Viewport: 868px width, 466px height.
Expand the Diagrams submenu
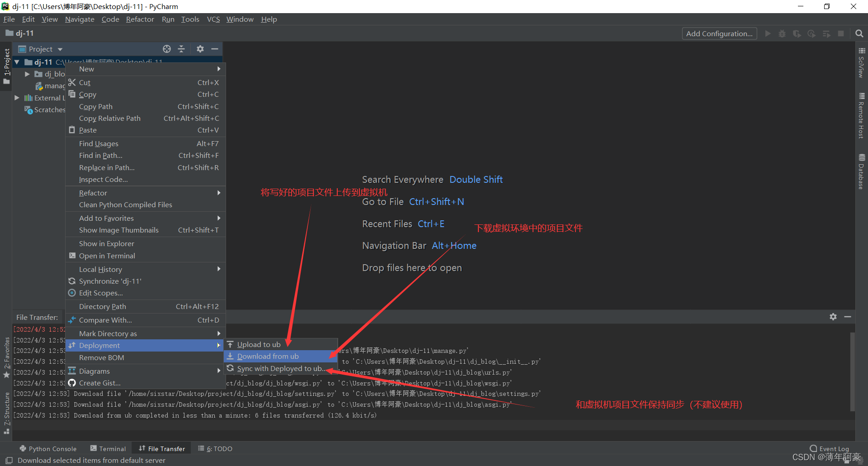click(x=146, y=371)
